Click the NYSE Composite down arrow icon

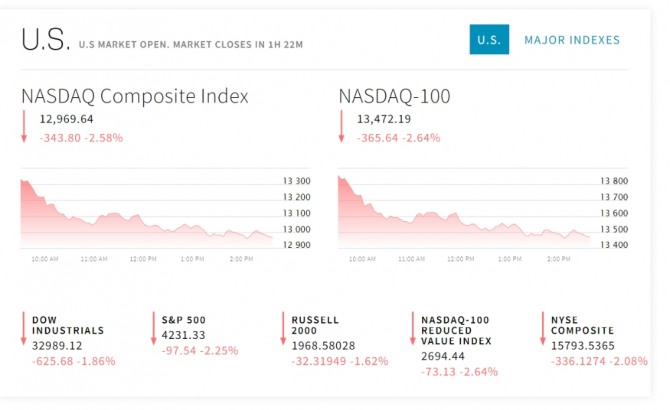542,330
